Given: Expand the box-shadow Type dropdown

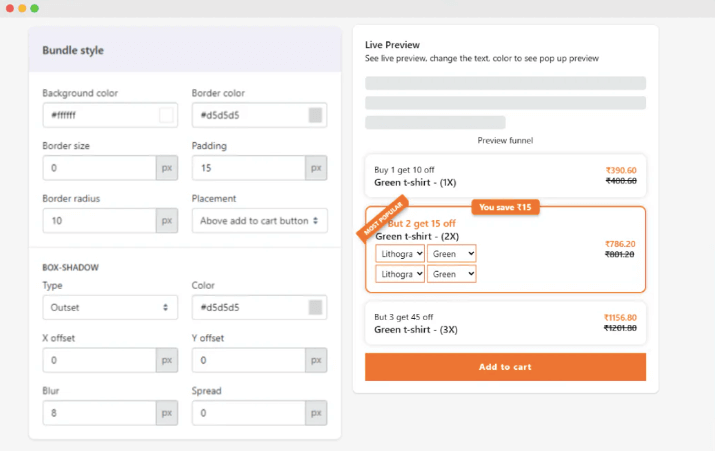Looking at the screenshot, I should click(x=110, y=308).
